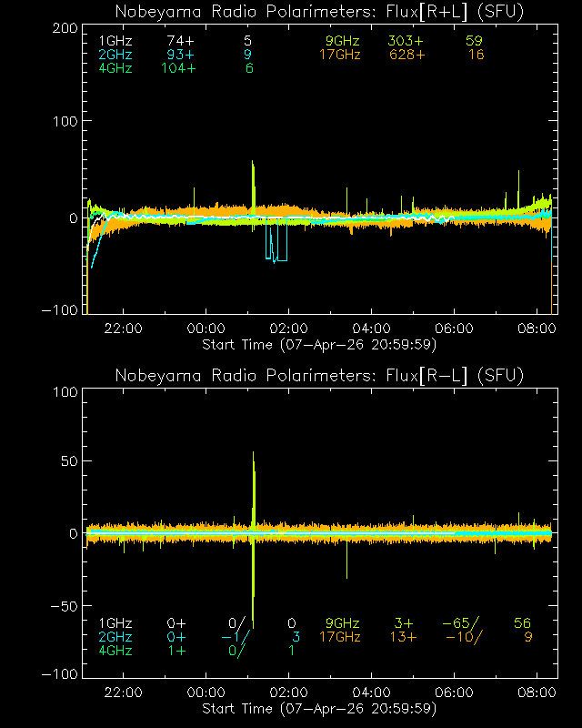Click the 628+ value in top legend
The width and height of the screenshot is (582, 728).
(x=406, y=56)
